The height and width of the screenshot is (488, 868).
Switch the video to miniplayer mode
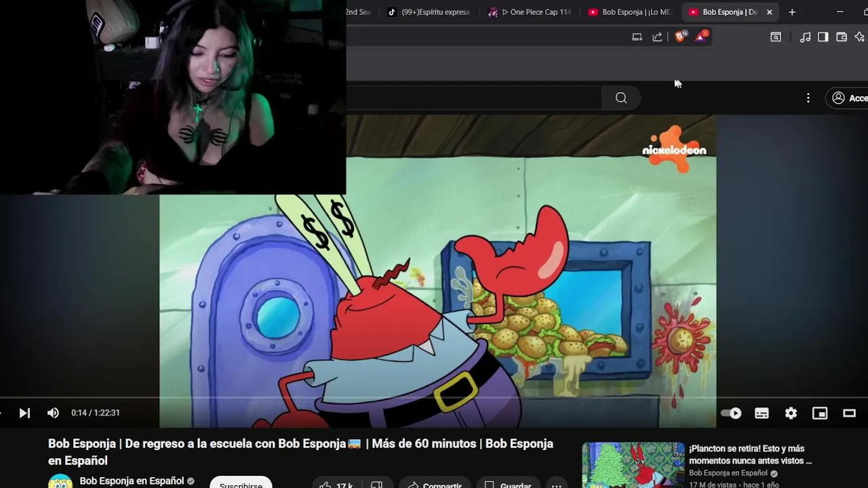pyautogui.click(x=820, y=413)
